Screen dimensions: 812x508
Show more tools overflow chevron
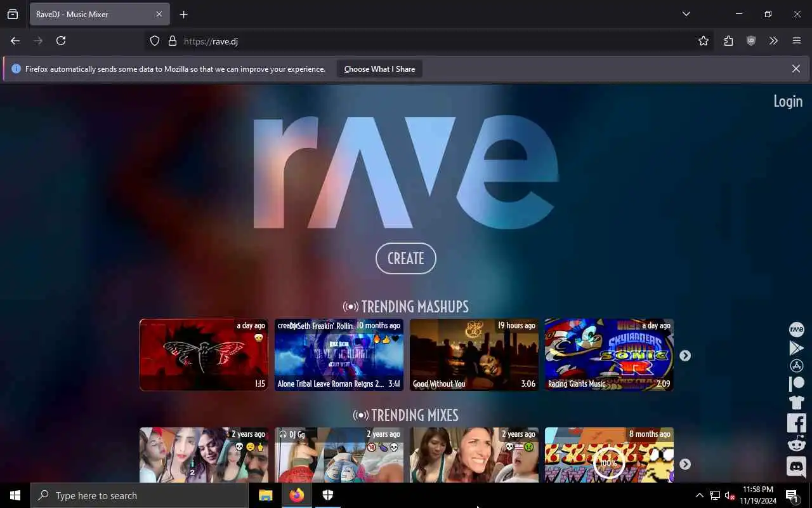773,41
